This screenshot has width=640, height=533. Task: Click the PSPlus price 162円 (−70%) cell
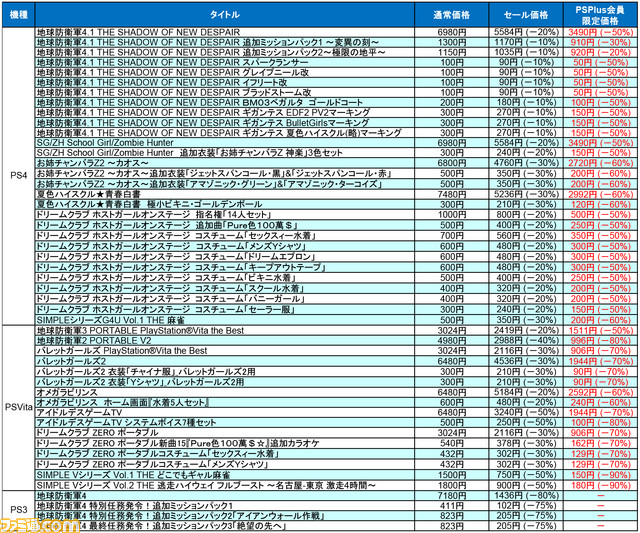600,444
